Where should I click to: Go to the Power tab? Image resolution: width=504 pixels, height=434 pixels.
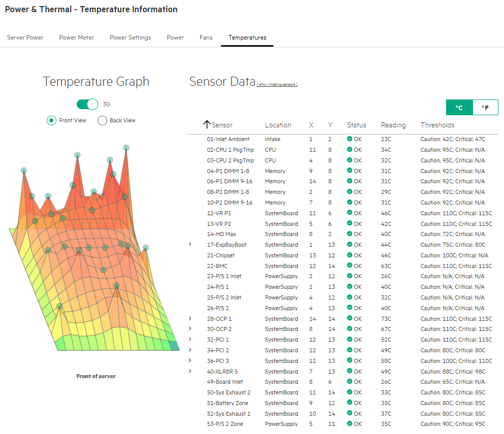(x=175, y=38)
